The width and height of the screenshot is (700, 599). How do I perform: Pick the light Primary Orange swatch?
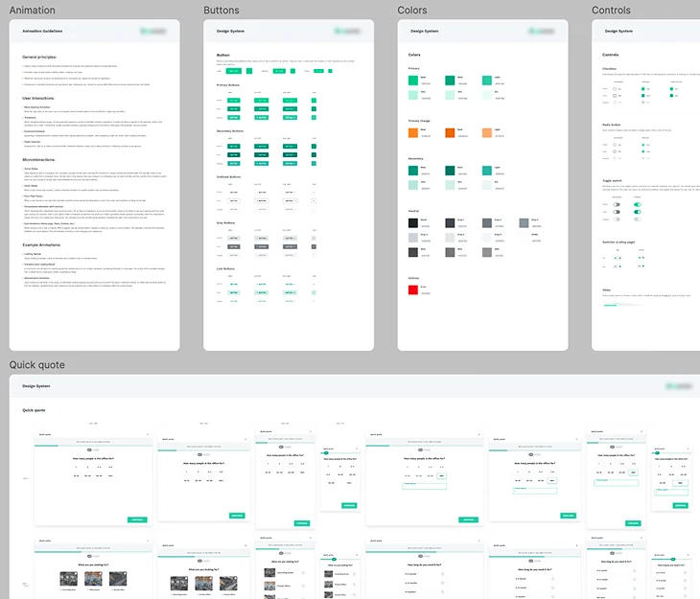point(486,132)
